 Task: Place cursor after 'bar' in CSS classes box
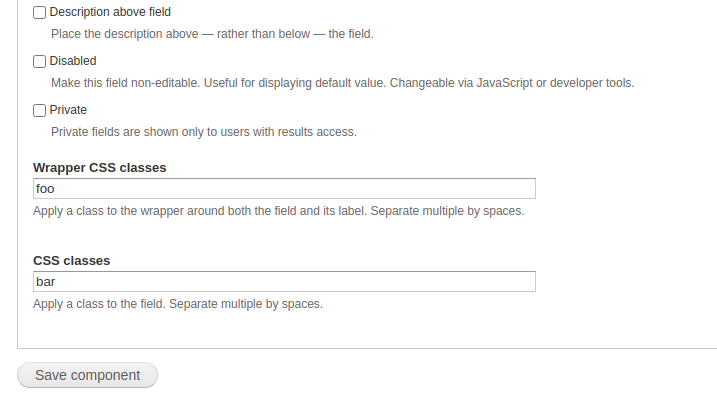(57, 282)
